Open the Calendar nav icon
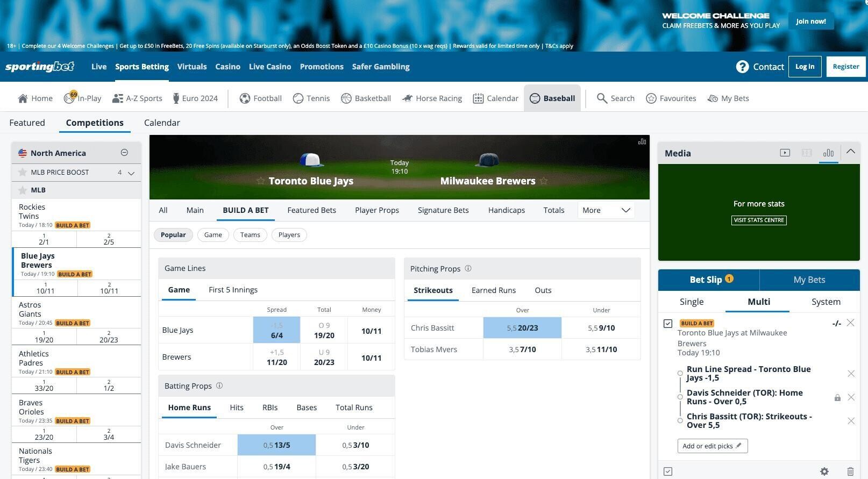Screen dimensions: 868x479 478,98
